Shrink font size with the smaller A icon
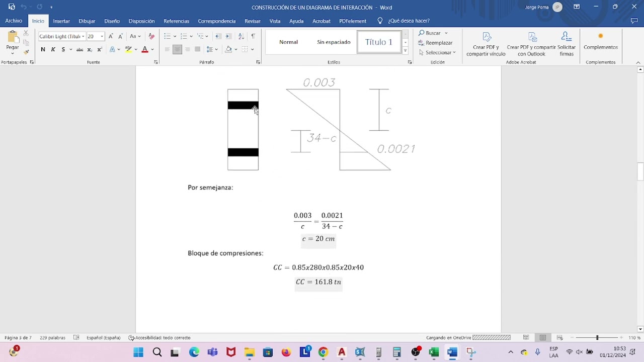The image size is (644, 362). [120, 36]
